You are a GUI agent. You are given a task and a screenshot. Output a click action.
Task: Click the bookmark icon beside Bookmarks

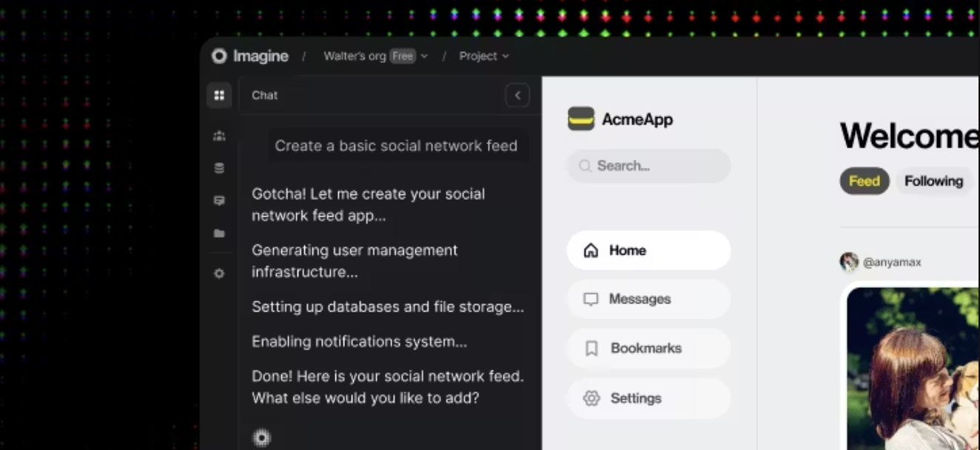(591, 349)
